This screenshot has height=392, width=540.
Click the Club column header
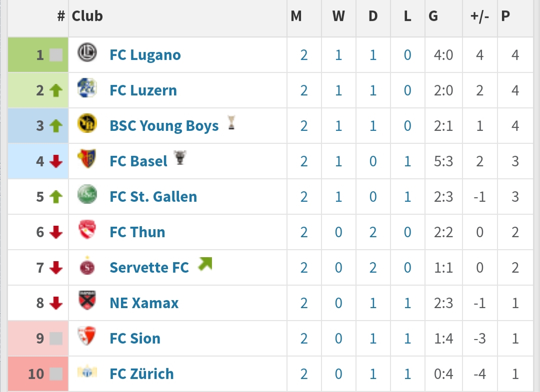[87, 16]
